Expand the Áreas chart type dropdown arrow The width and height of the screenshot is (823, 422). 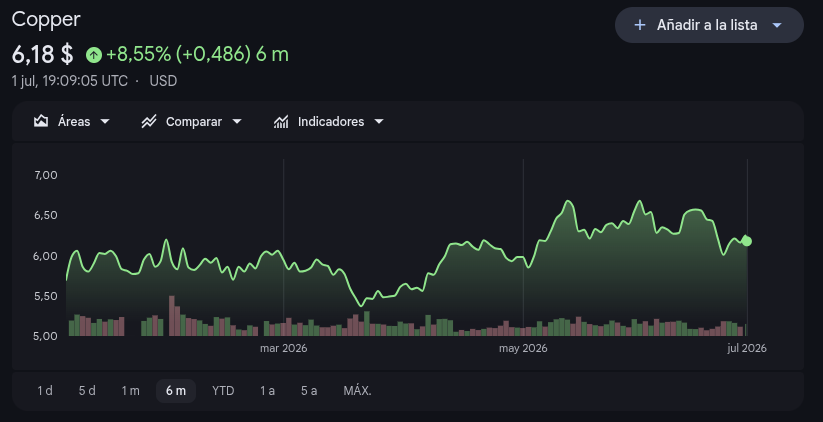tap(105, 121)
